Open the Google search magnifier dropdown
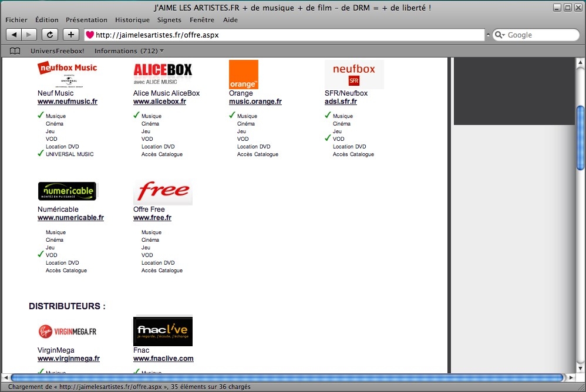The width and height of the screenshot is (586, 392). [500, 35]
